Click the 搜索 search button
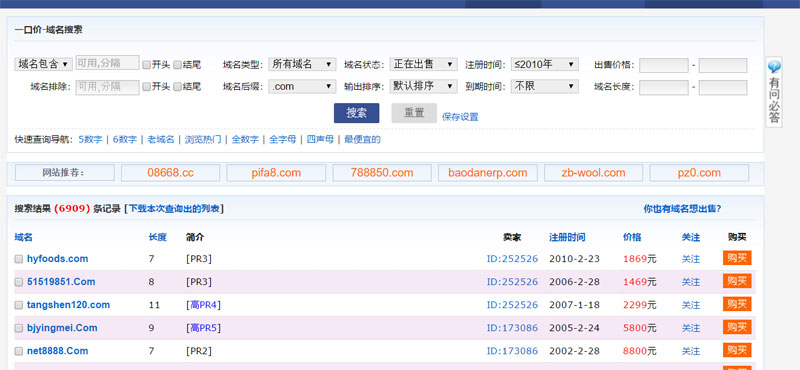 coord(357,113)
